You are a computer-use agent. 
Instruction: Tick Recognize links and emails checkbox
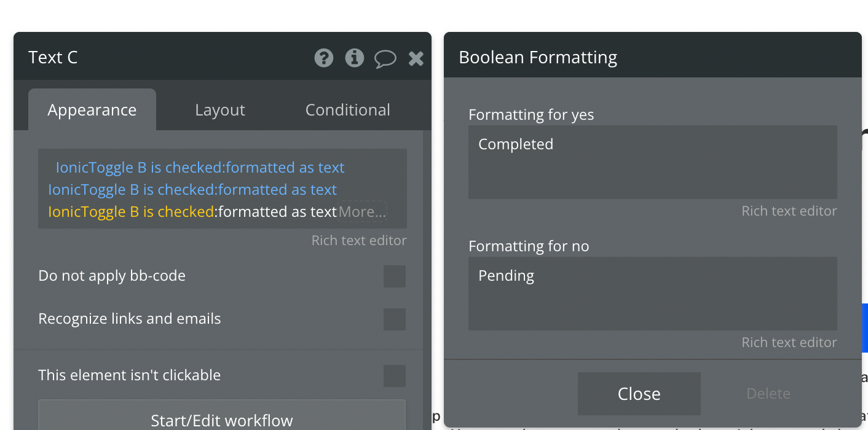(x=395, y=319)
